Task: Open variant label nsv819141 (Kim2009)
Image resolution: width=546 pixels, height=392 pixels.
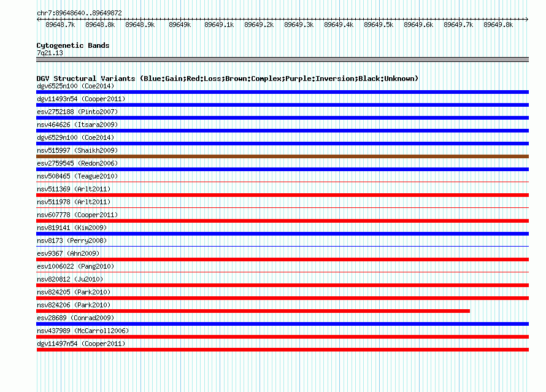Action: point(72,228)
